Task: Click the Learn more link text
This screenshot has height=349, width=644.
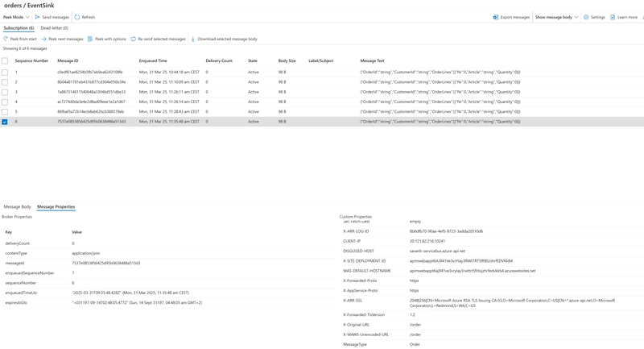Action: pyautogui.click(x=627, y=17)
